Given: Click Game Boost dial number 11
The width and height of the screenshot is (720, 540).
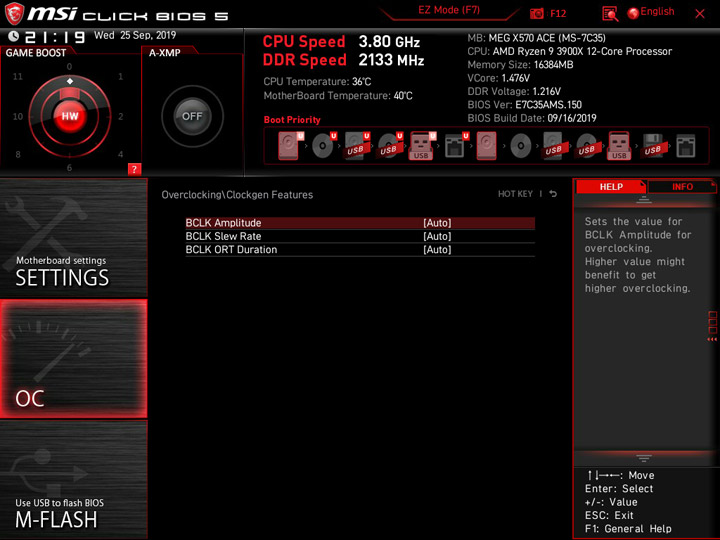Looking at the screenshot, I should [x=17, y=77].
